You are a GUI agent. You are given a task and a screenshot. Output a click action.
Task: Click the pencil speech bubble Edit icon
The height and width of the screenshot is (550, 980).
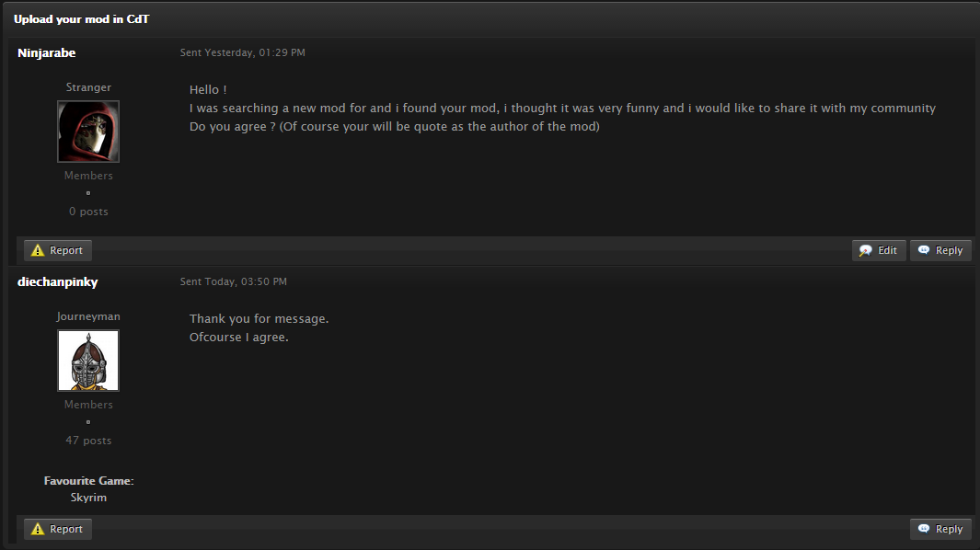tap(866, 250)
